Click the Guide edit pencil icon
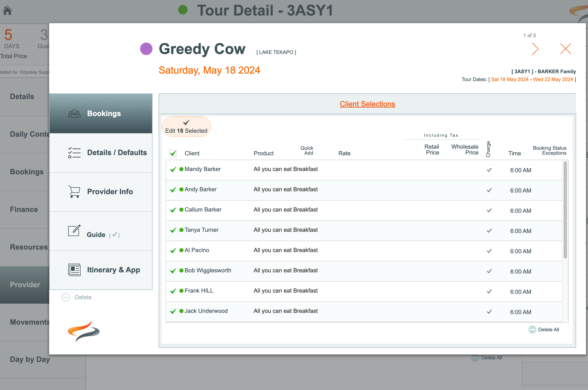Screen dimensions: 588x390 click(74, 231)
